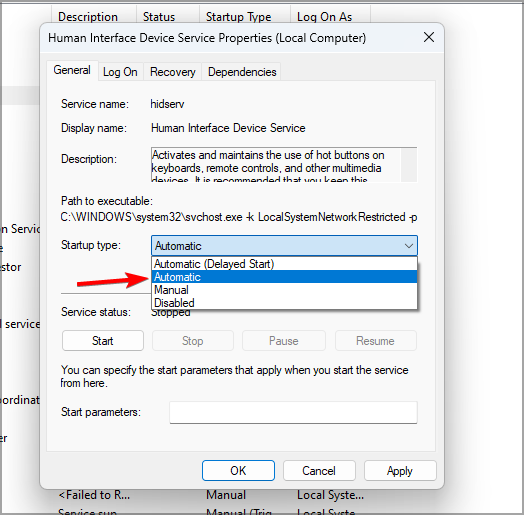Start the HID service

coord(103,341)
